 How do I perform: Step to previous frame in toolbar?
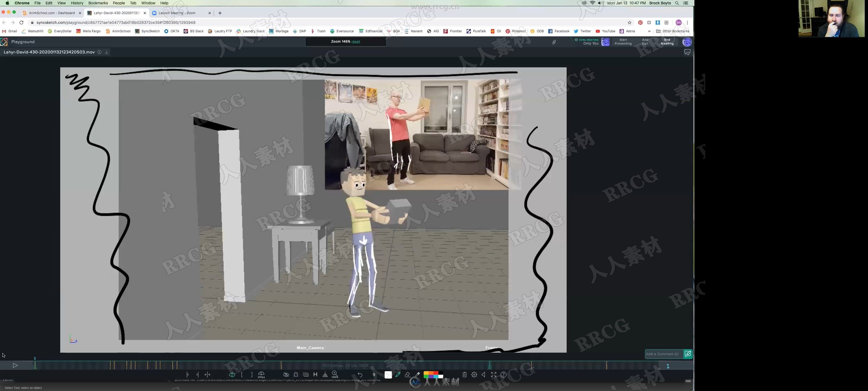188,374
